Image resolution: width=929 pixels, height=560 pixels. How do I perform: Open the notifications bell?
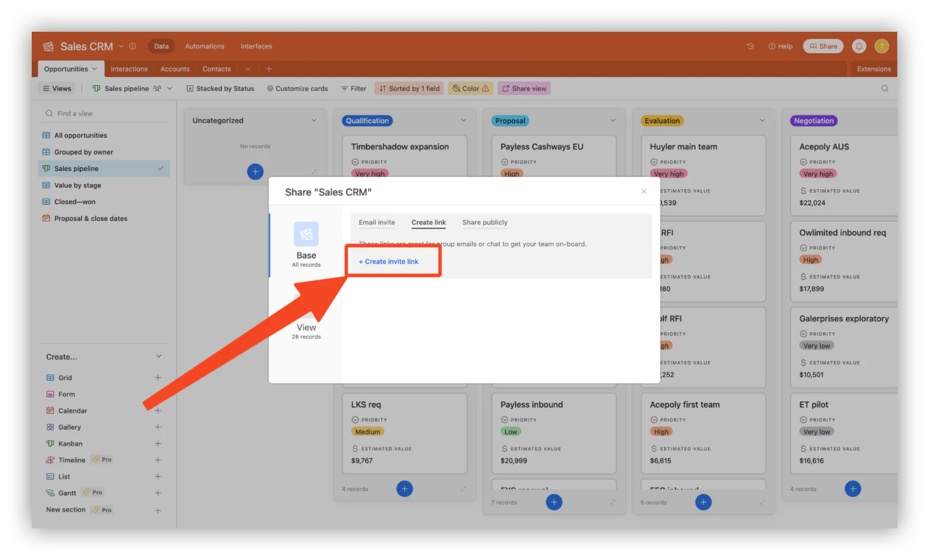859,46
